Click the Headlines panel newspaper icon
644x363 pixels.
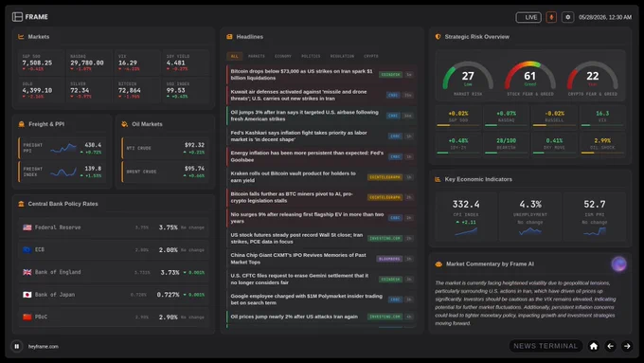pyautogui.click(x=229, y=37)
